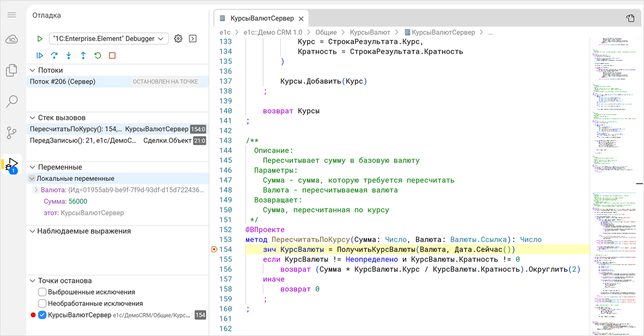Collapse the Потоки section
The image size is (644, 336).
coord(33,70)
